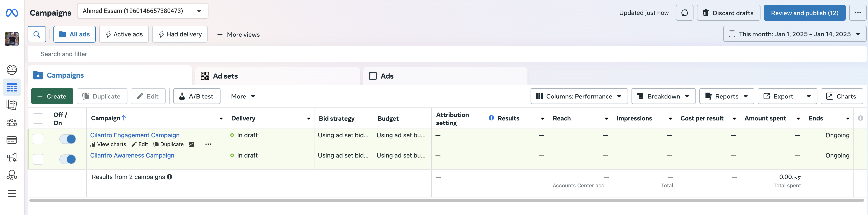868x215 pixels.
Task: Expand the Export options arrow
Action: (808, 96)
